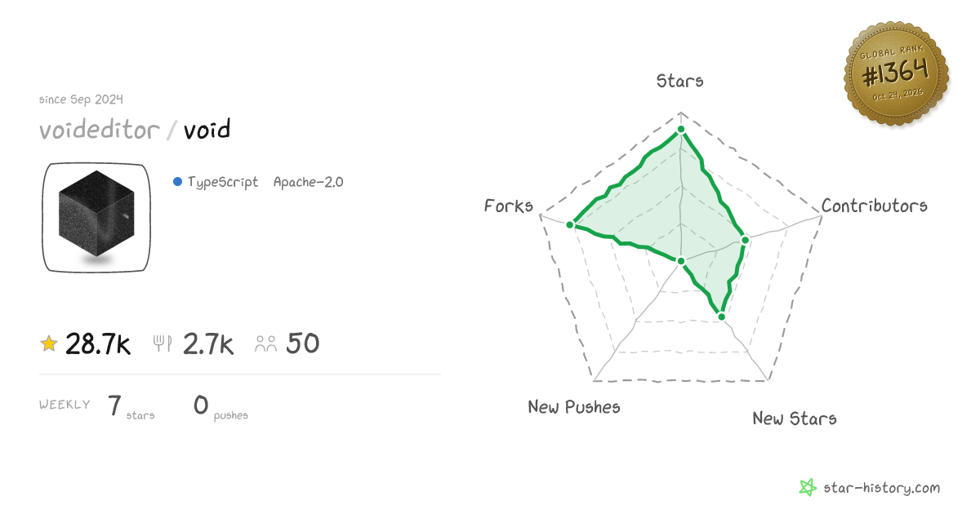
Task: Click the fork icon next to 2.7k
Action: [163, 344]
